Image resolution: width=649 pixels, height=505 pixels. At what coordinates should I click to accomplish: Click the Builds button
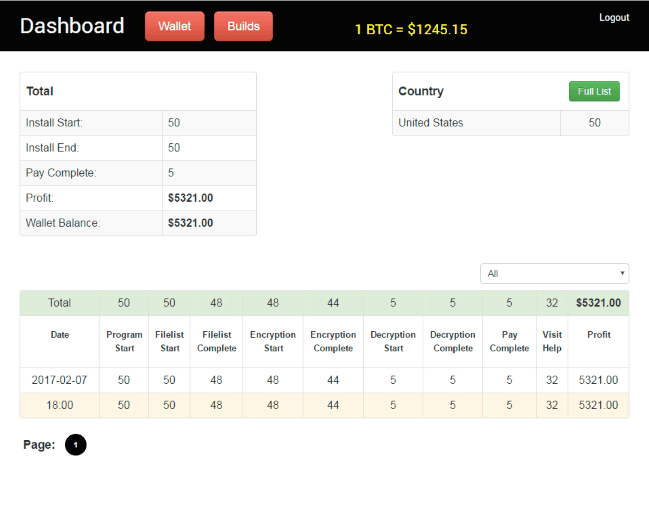coord(243,26)
